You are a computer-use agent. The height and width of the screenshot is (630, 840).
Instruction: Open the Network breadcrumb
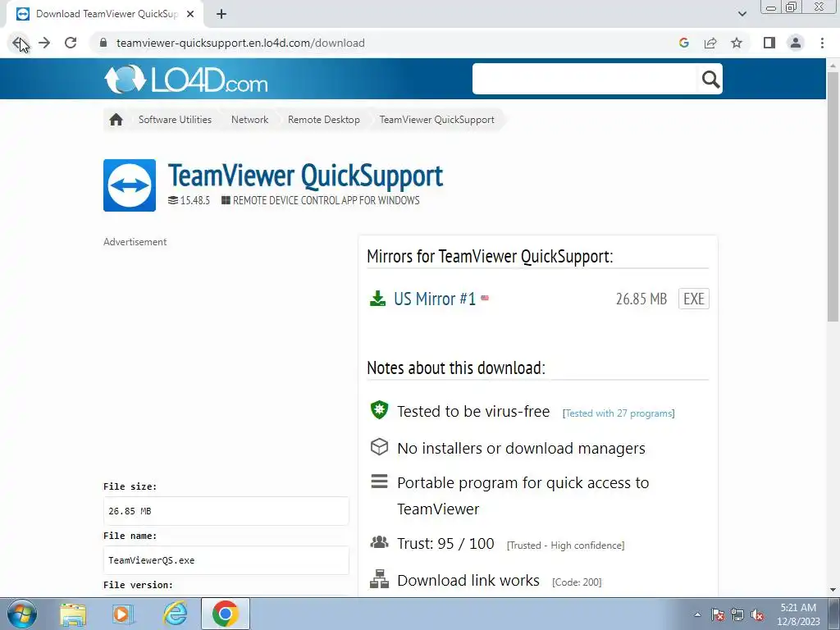click(x=249, y=120)
